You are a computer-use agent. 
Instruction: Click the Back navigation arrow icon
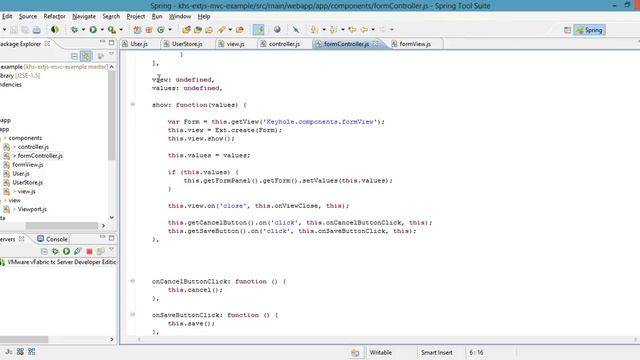pos(364,29)
